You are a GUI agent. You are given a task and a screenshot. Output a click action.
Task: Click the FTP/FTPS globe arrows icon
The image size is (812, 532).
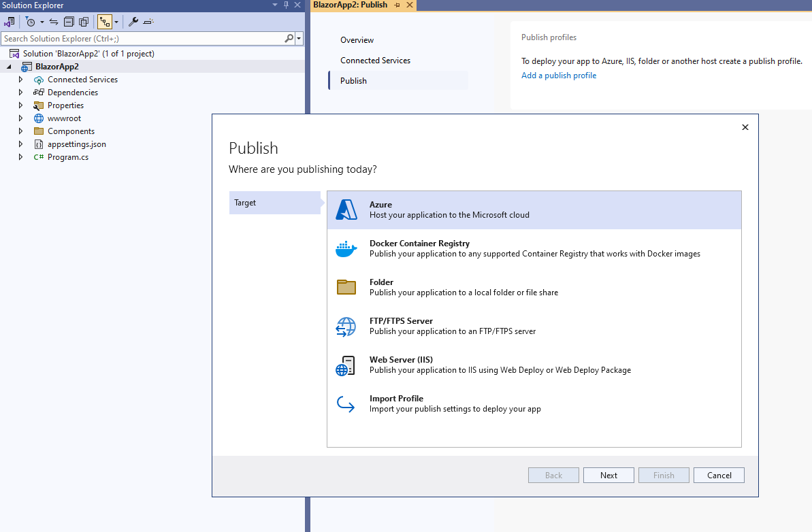point(346,327)
